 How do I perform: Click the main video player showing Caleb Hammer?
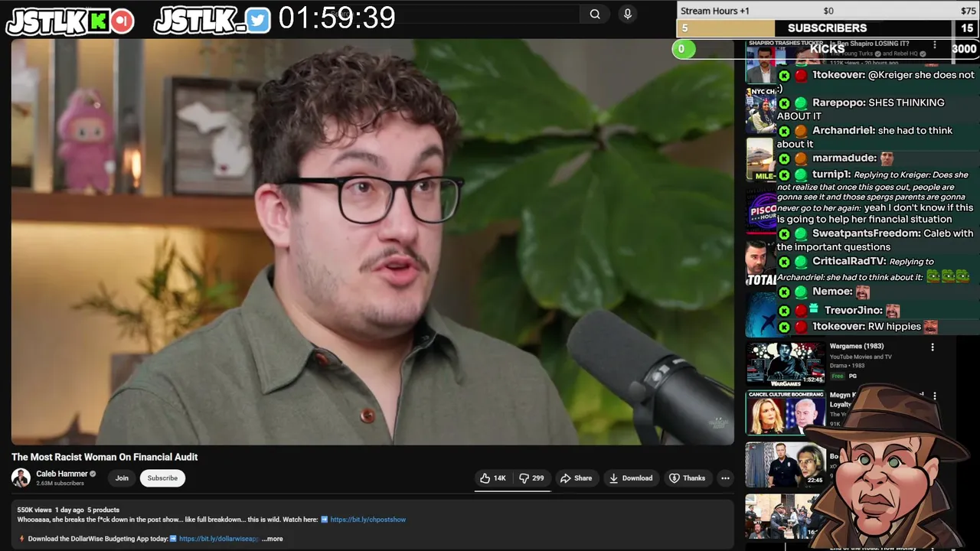tap(372, 242)
